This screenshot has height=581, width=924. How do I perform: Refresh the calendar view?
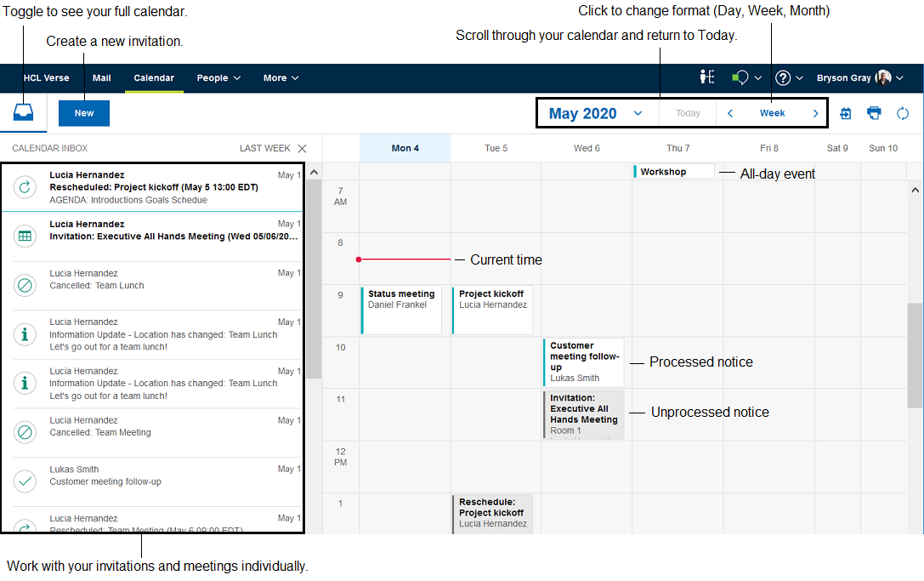click(903, 113)
